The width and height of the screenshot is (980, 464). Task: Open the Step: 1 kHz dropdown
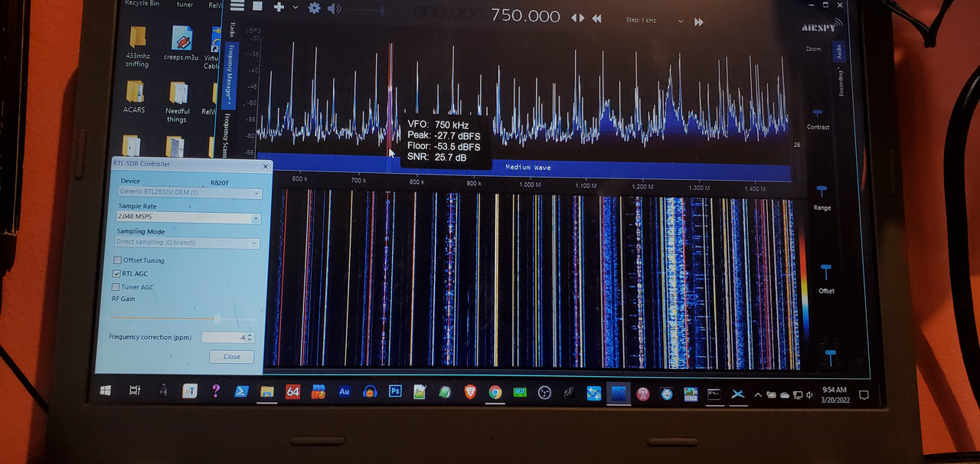click(655, 21)
